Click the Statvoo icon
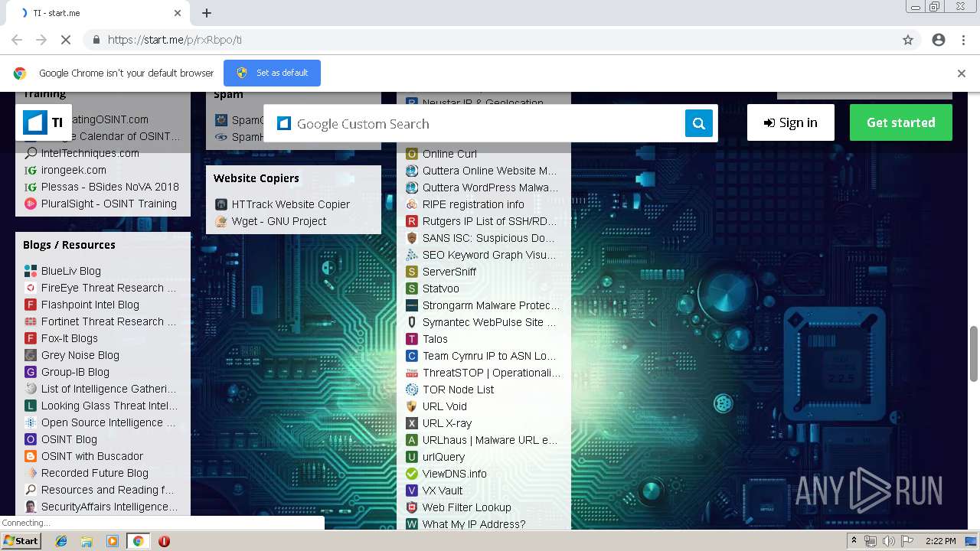This screenshot has height=551, width=980. pyautogui.click(x=412, y=289)
